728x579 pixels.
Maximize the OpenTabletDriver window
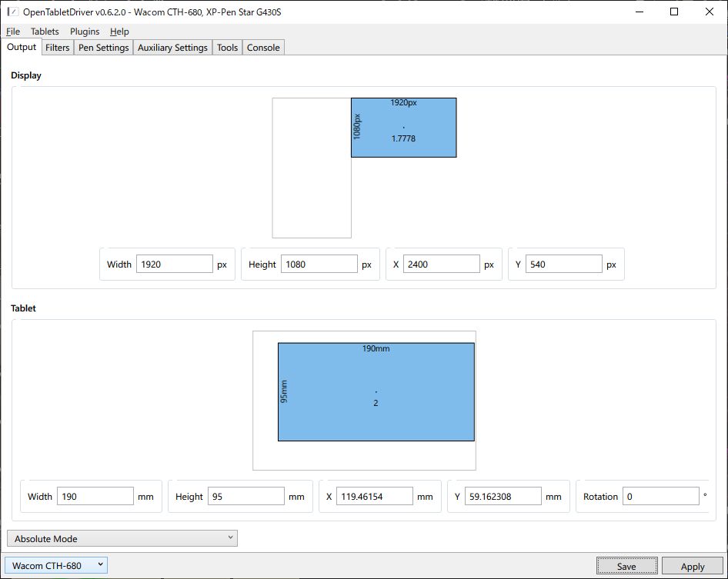tap(674, 12)
